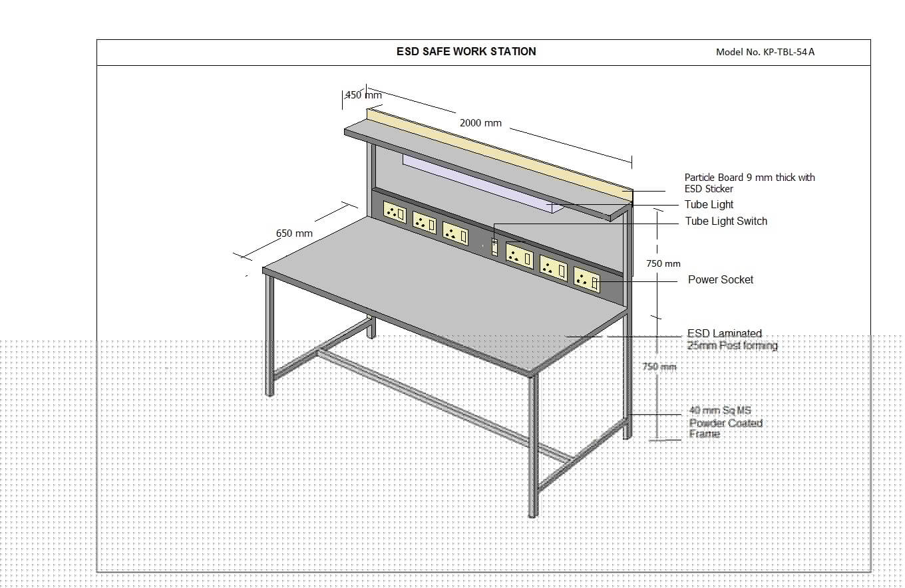
Task: Click the second power socket from the left
Action: 425,222
